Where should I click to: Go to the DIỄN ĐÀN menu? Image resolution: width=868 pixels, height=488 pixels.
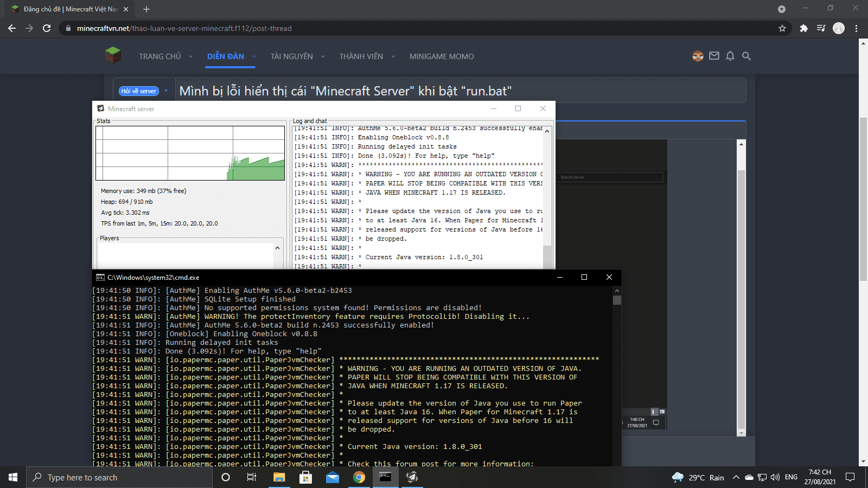click(226, 56)
